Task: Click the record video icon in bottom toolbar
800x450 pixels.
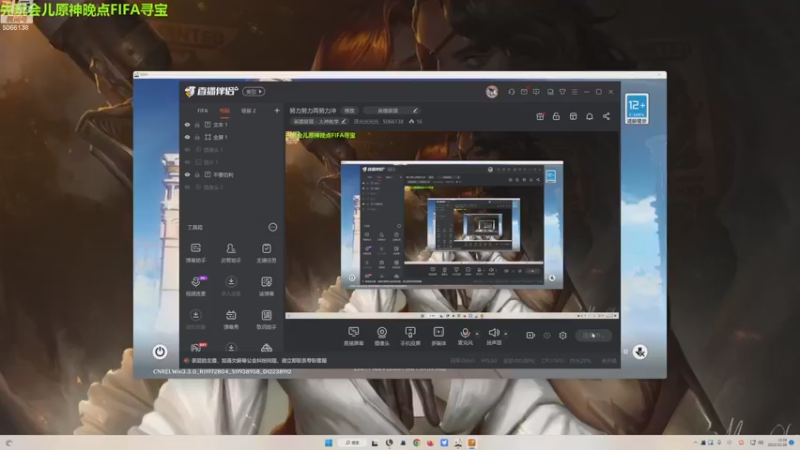Action: pos(531,335)
